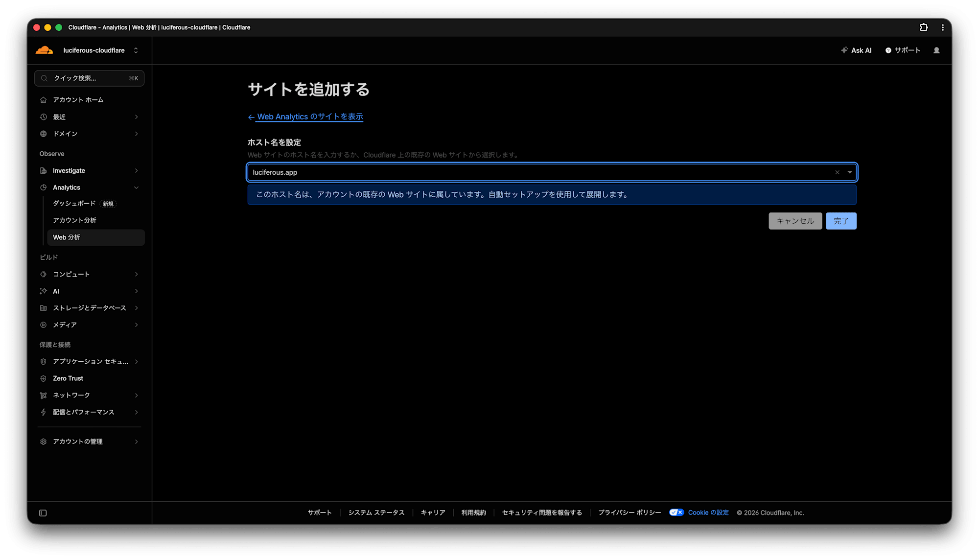The image size is (979, 560).
Task: Click the back arrow before Web Analytics link
Action: coord(251,117)
